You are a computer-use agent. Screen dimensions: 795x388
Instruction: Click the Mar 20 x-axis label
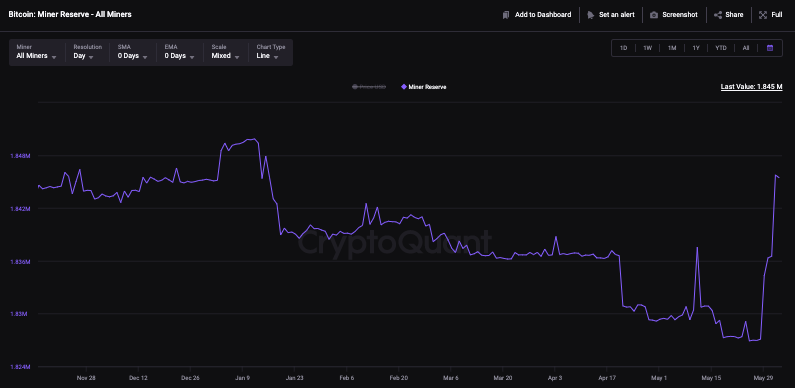point(503,378)
